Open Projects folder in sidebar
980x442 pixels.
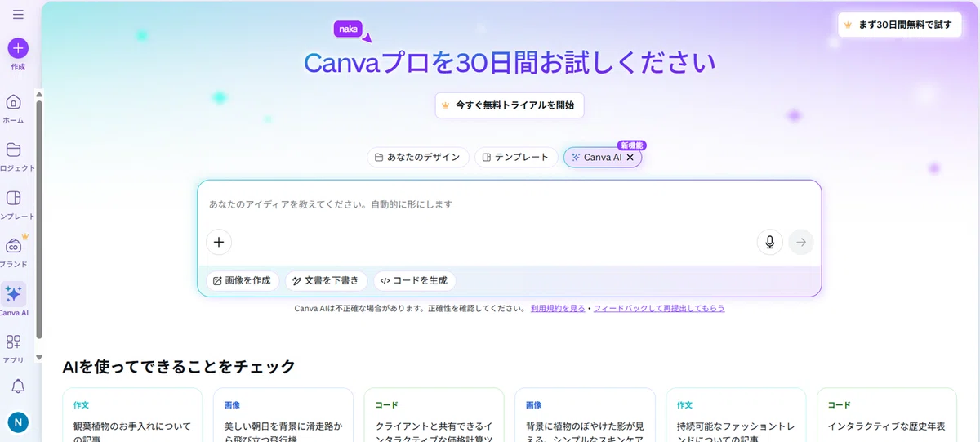(13, 155)
